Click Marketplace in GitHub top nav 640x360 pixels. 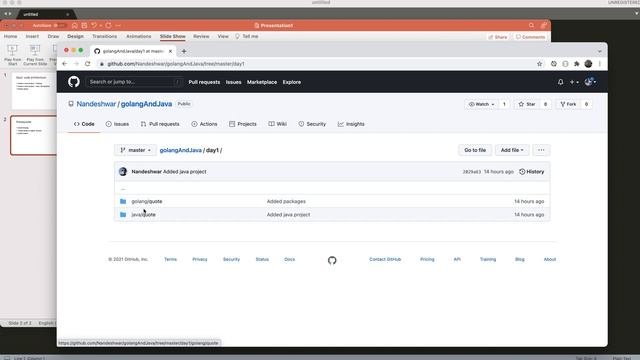pos(262,82)
